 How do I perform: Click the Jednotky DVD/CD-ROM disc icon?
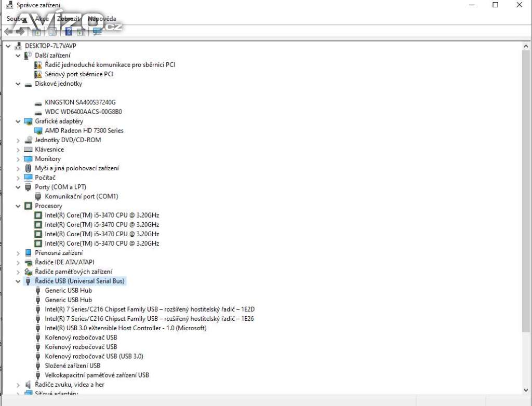coord(28,140)
